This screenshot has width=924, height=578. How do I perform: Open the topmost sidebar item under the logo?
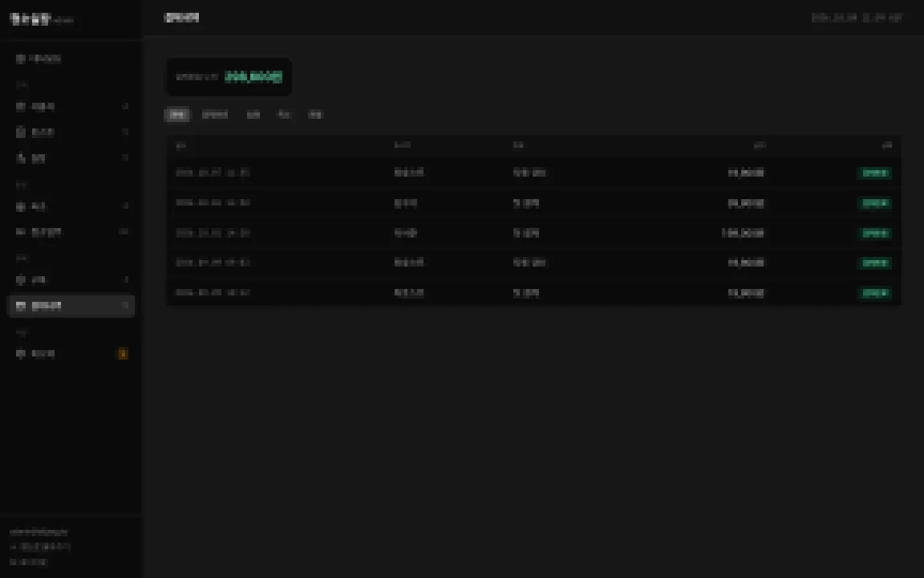71,58
